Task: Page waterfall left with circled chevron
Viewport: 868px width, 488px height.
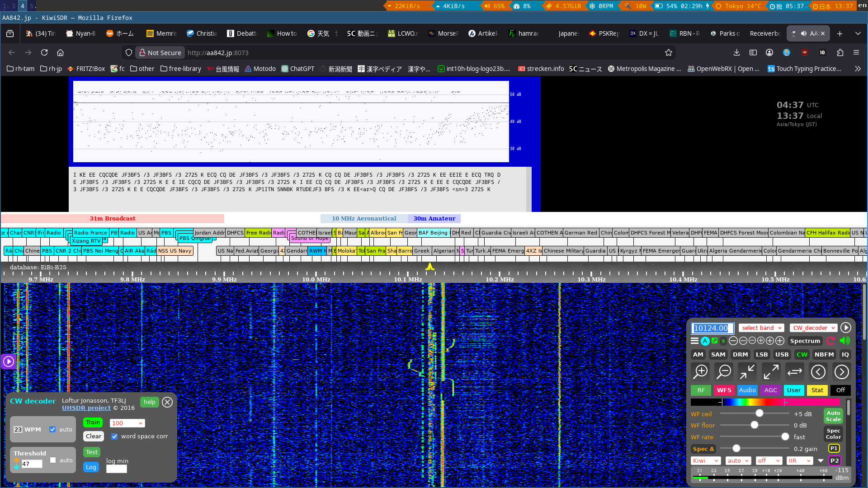Action: tap(818, 372)
